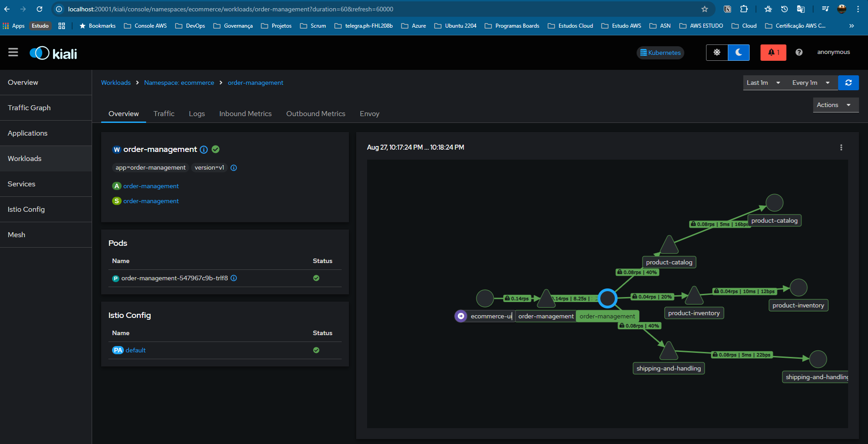868x444 pixels.
Task: Click info icon next to order-management title
Action: pyautogui.click(x=204, y=150)
